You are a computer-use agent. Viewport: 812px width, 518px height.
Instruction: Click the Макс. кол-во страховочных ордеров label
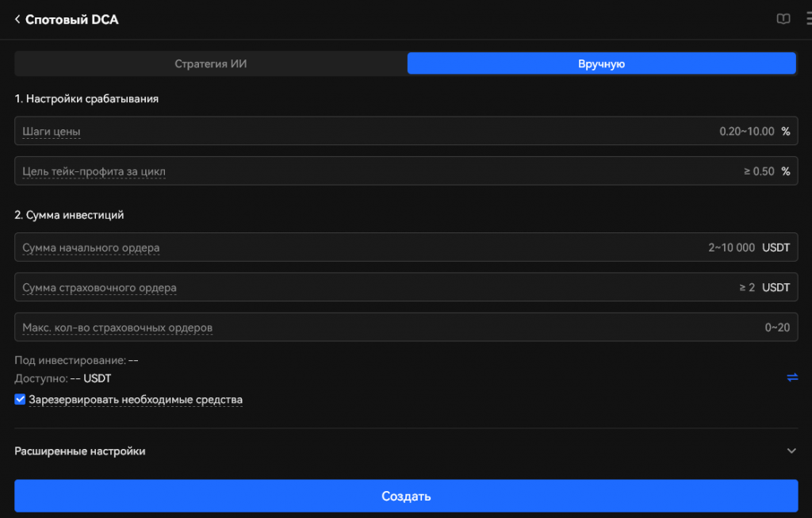tap(117, 328)
